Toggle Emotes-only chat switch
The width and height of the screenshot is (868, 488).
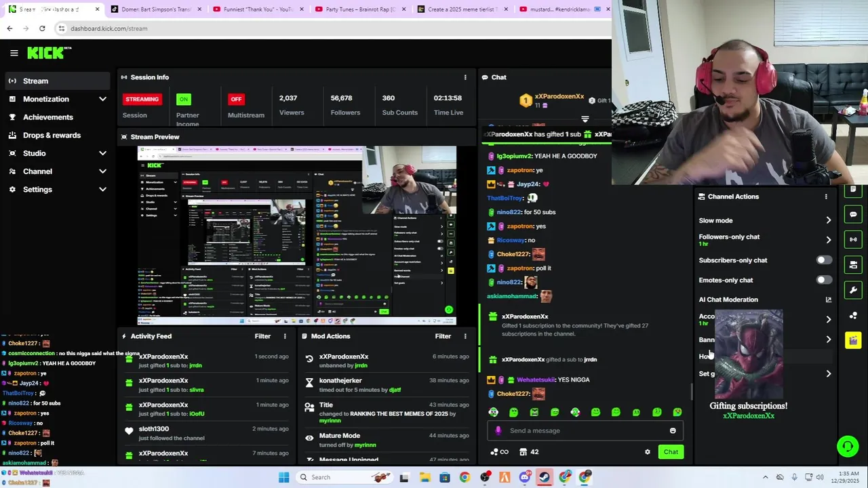coord(824,280)
